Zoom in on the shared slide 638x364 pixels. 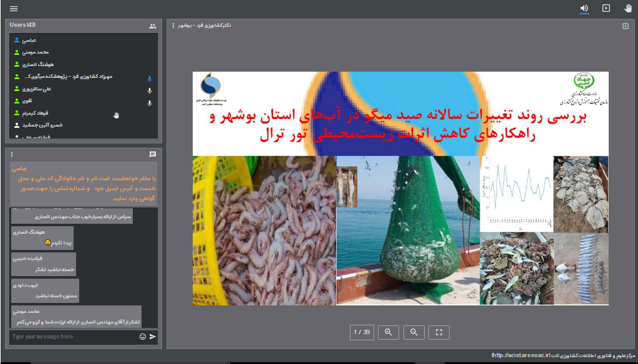(x=388, y=332)
